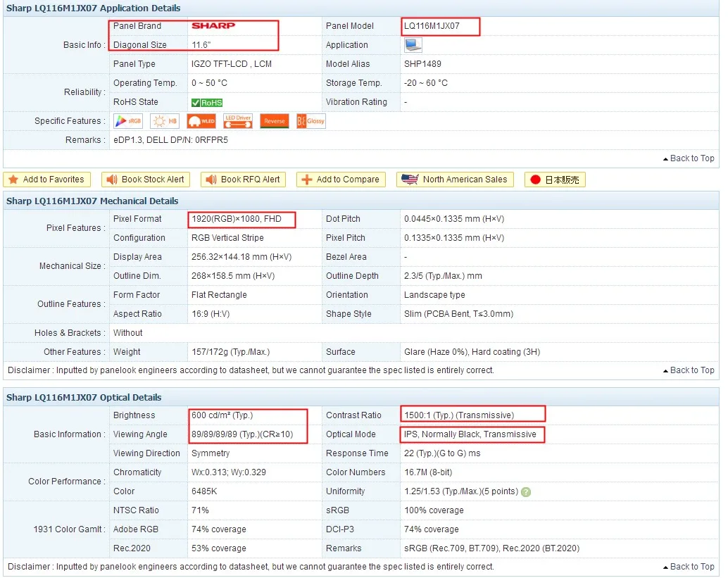The width and height of the screenshot is (728, 578).
Task: Click Holes & Brackets value Without
Action: pyautogui.click(x=127, y=333)
